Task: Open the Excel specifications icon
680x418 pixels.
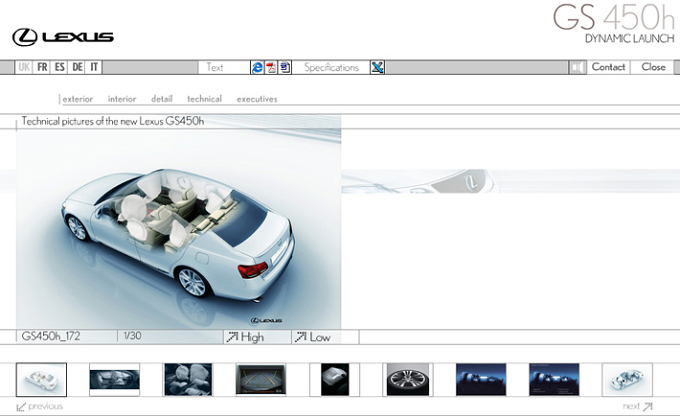Action: tap(377, 67)
